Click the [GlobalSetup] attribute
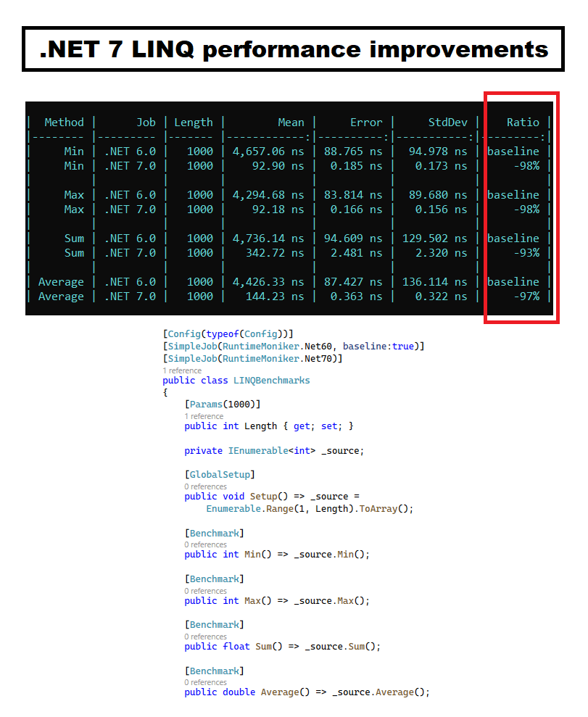The height and width of the screenshot is (717, 588). coord(218,474)
